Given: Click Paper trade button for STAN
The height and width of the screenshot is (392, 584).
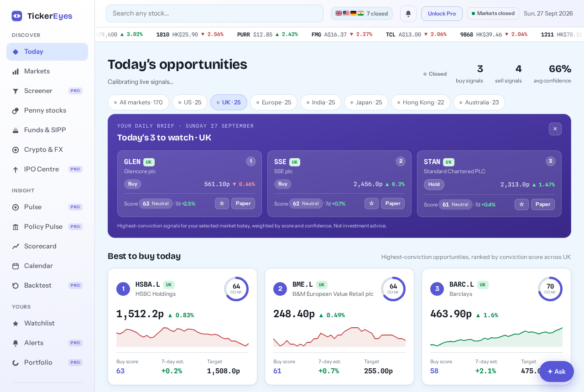Looking at the screenshot, I should pyautogui.click(x=543, y=205).
